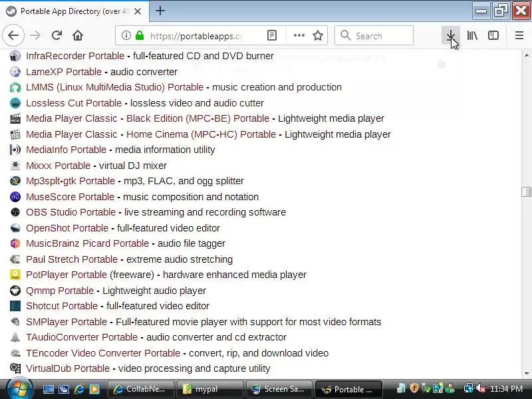This screenshot has height=399, width=532.
Task: Go back to the previous page
Action: point(13,35)
